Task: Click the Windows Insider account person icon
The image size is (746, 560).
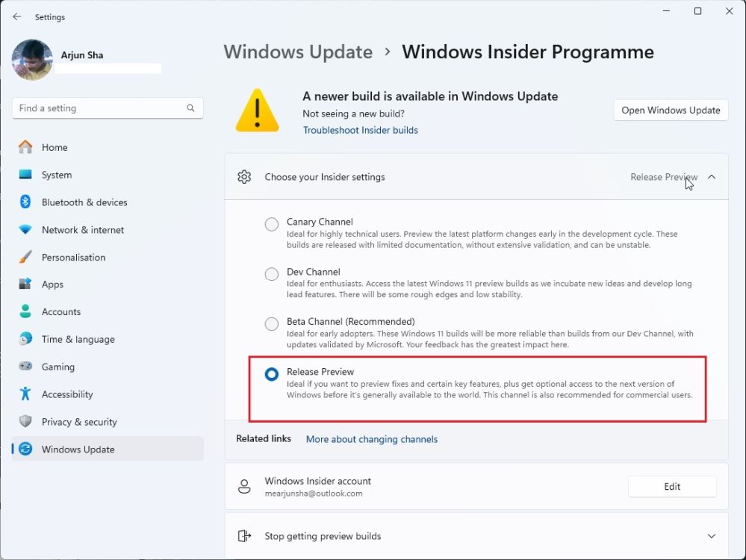Action: 244,486
